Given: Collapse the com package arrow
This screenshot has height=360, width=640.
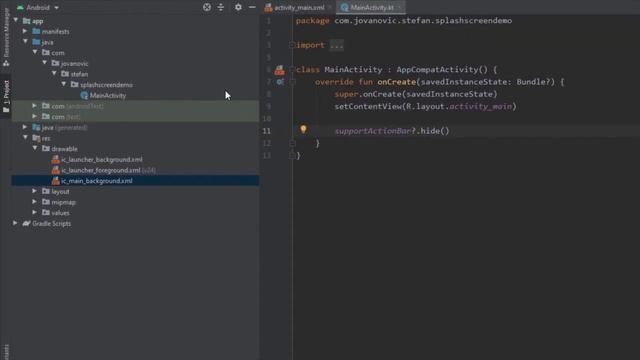Looking at the screenshot, I should pos(35,52).
